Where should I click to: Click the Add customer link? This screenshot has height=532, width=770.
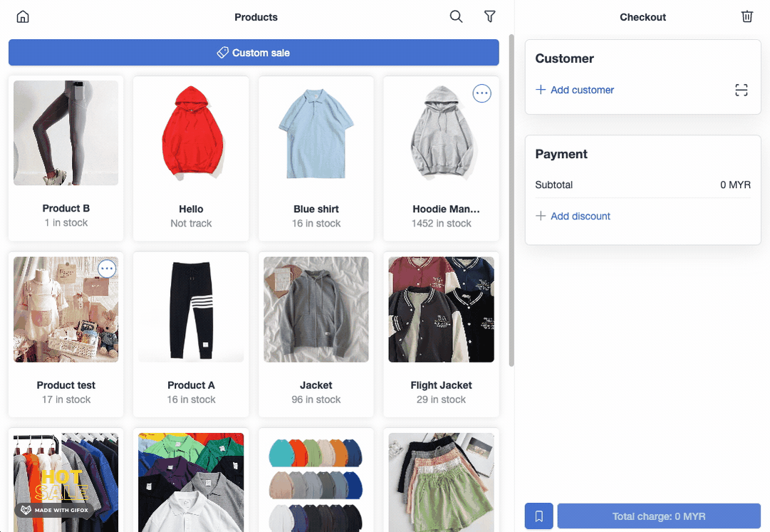(582, 90)
